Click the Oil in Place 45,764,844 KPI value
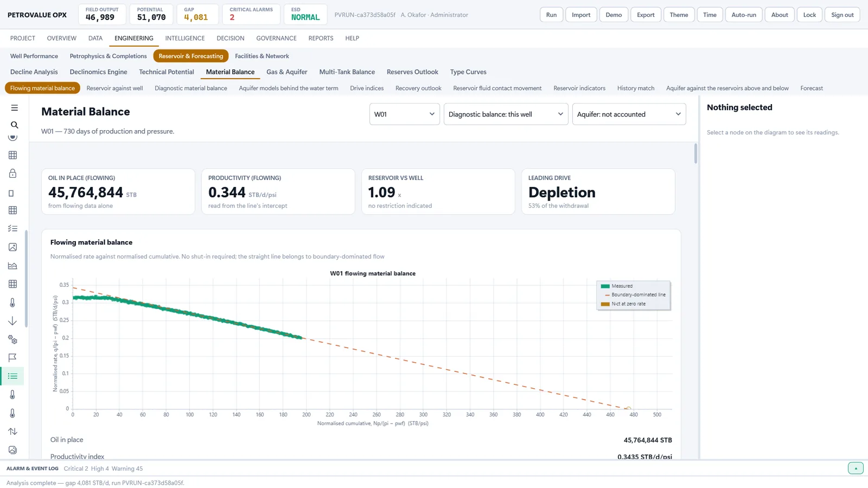 86,192
